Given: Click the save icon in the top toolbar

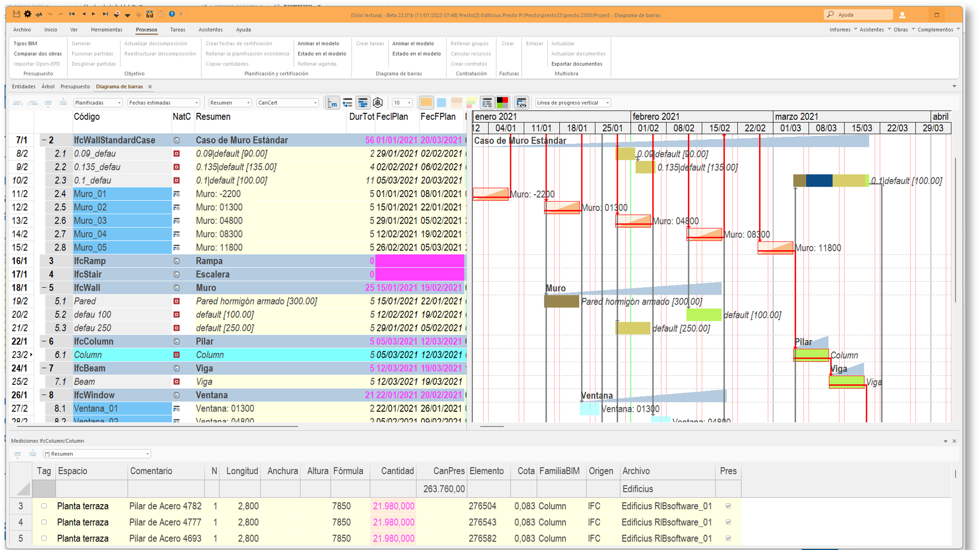Looking at the screenshot, I should tap(16, 14).
